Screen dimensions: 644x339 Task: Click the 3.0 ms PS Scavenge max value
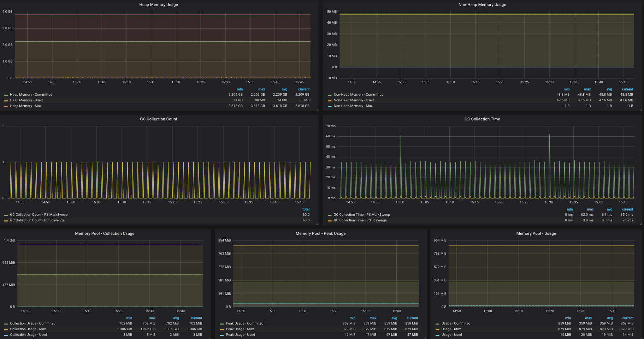click(x=588, y=220)
